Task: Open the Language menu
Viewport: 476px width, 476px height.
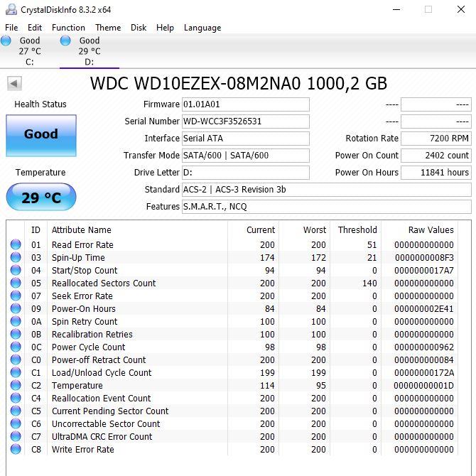Action: [202, 28]
